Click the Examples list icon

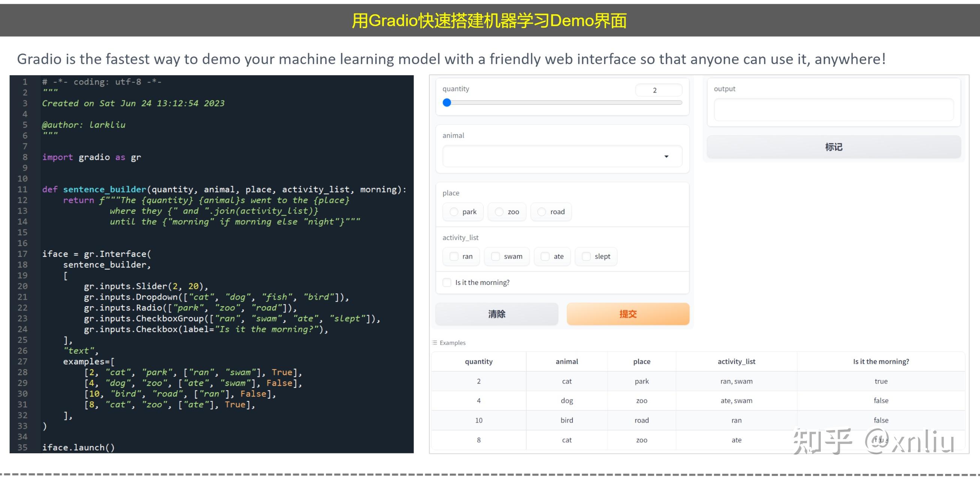(434, 342)
